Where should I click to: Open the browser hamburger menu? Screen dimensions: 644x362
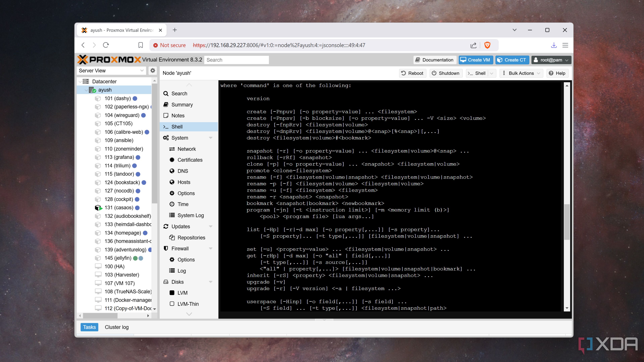click(565, 45)
